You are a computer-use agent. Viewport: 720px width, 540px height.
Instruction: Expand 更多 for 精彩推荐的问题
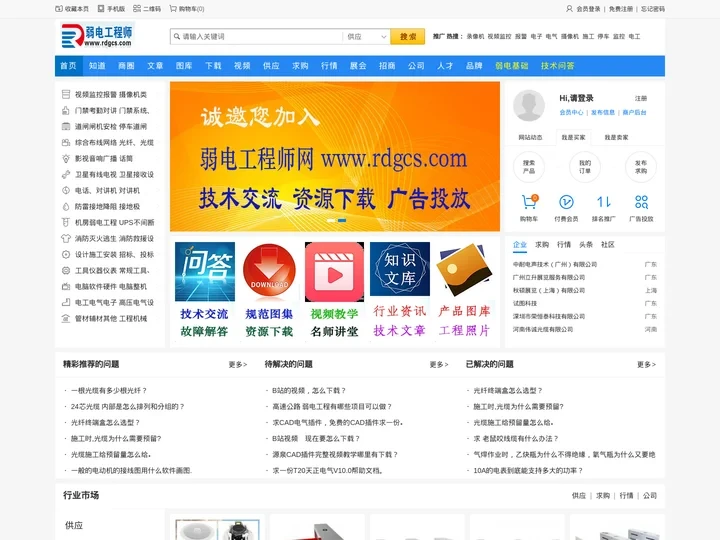238,365
